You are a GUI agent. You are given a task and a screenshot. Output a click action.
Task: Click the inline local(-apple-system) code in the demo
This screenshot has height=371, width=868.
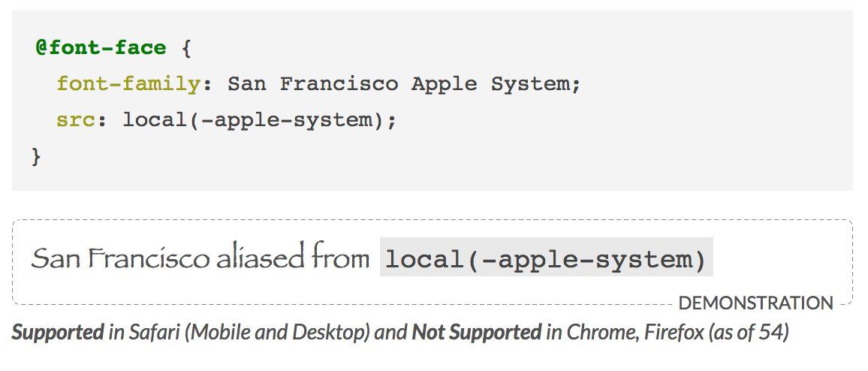click(546, 258)
